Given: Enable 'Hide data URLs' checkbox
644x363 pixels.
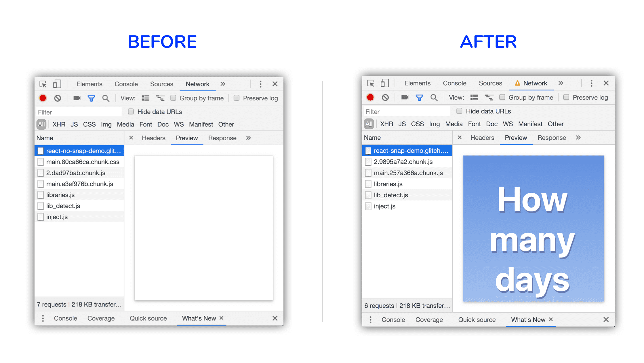Looking at the screenshot, I should pyautogui.click(x=129, y=112).
